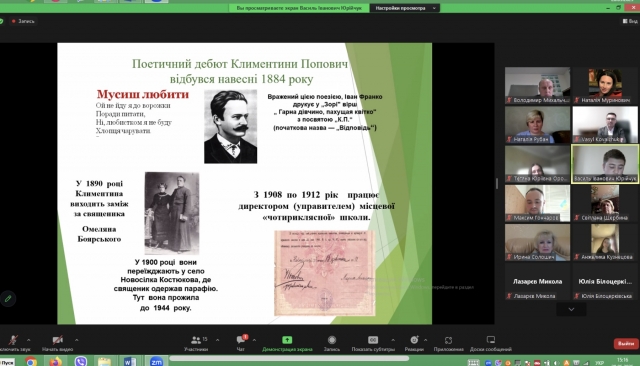Click the green Демонстрация экрана share icon
The height and width of the screenshot is (366, 640).
[287, 340]
